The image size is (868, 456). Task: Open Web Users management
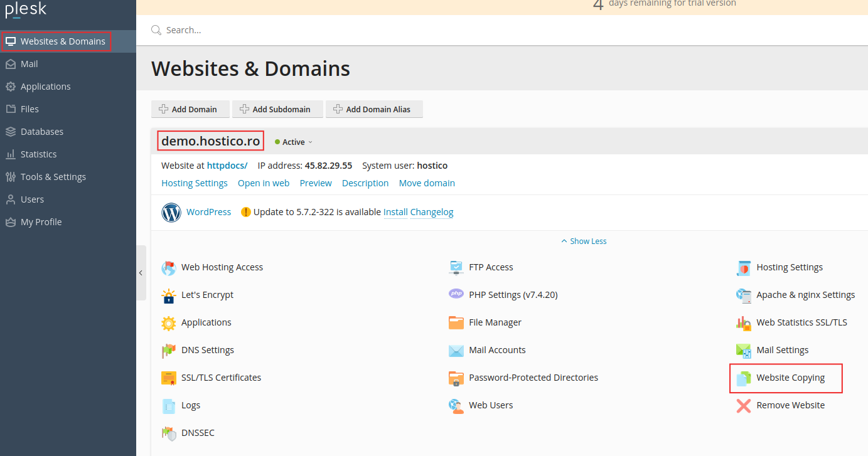click(x=491, y=405)
